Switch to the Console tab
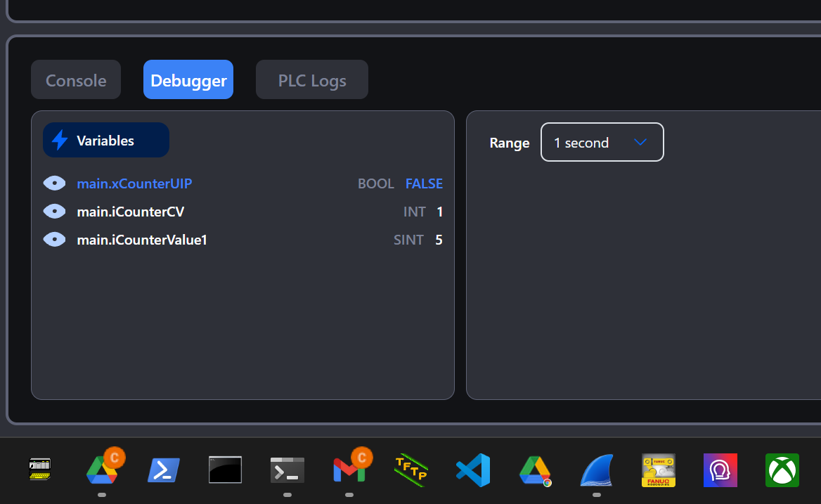 pyautogui.click(x=76, y=80)
